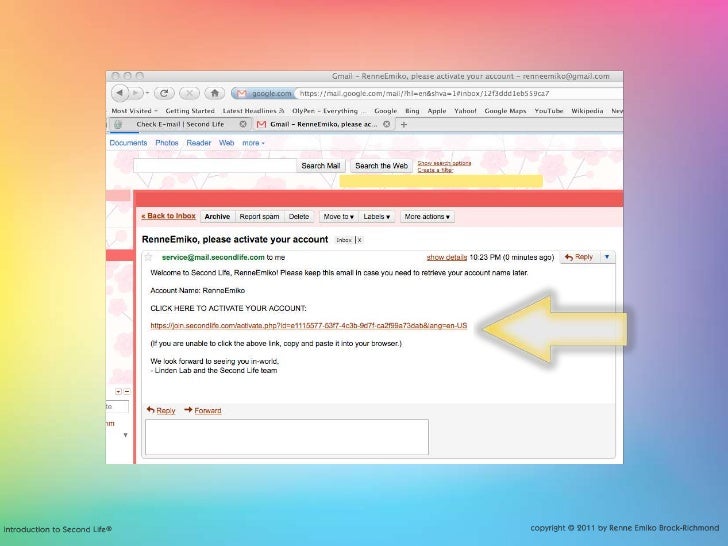This screenshot has width=728, height=546.
Task: Return via Back to Inbox link
Action: coord(169,216)
